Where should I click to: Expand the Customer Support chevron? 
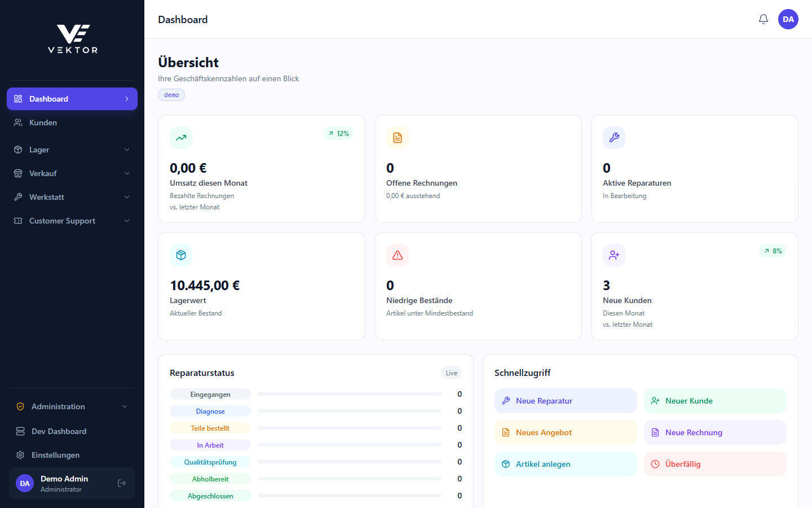point(127,221)
